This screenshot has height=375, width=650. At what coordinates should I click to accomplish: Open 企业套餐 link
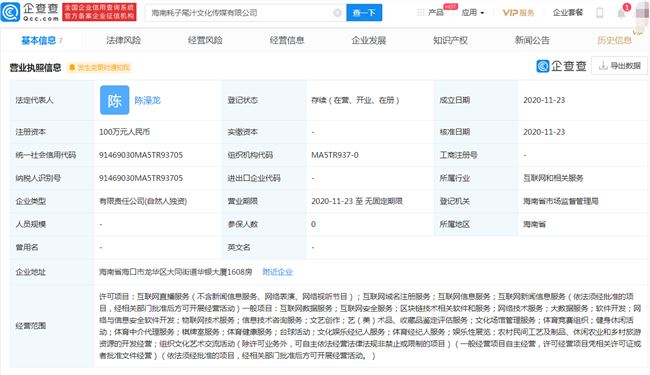coord(568,12)
